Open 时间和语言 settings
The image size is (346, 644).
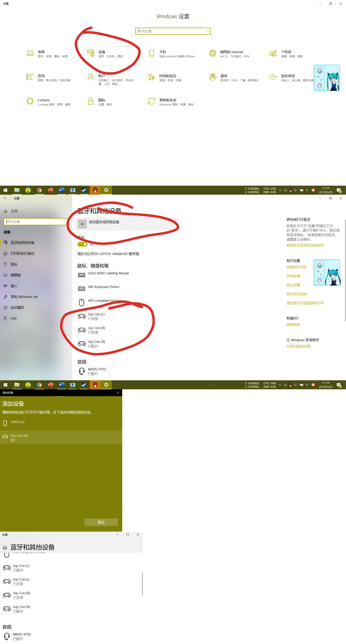[165, 78]
